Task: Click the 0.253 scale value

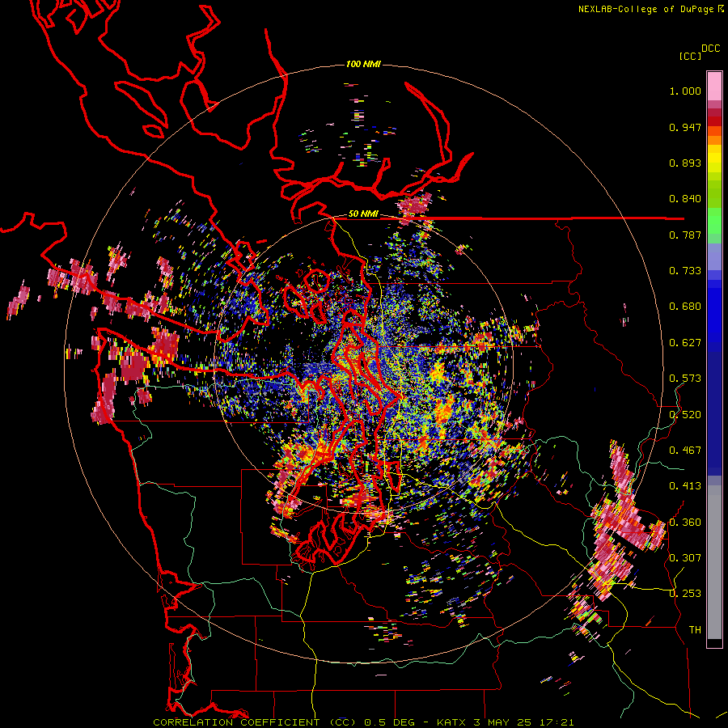Action: [685, 594]
